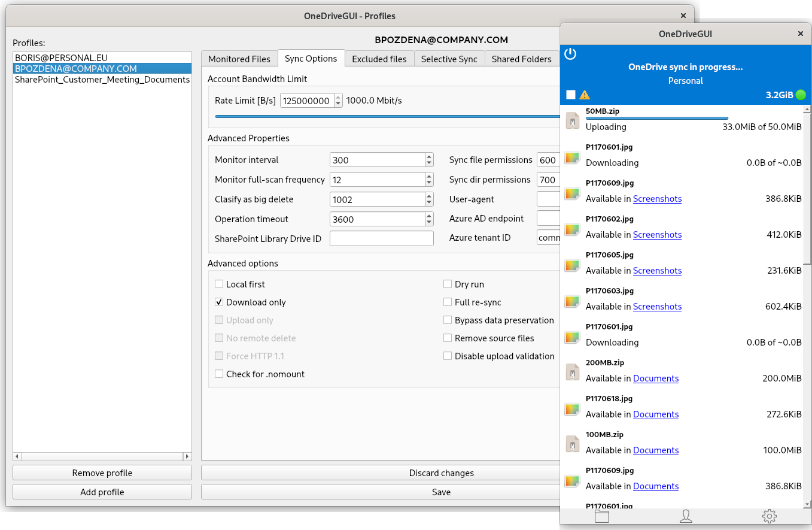The image size is (812, 530).
Task: Click the Remove profile button
Action: [x=102, y=473]
